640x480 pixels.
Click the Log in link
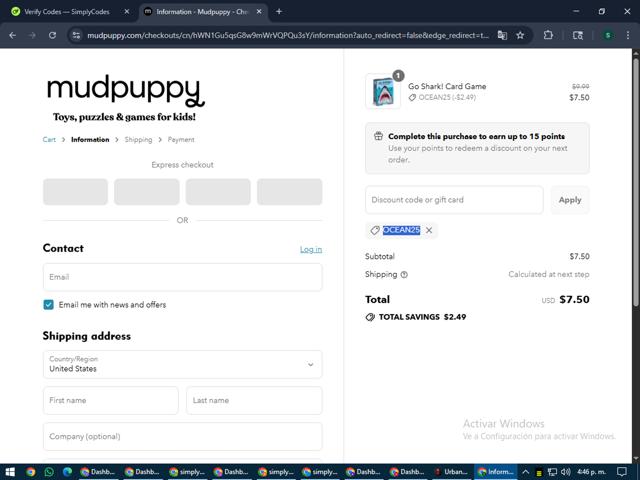pos(311,249)
